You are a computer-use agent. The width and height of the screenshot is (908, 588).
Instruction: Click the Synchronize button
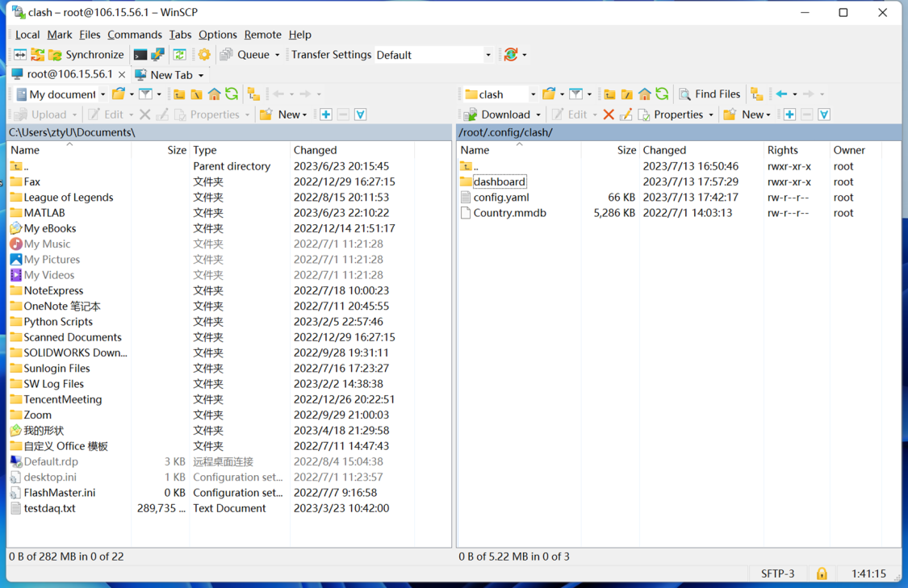(x=86, y=54)
